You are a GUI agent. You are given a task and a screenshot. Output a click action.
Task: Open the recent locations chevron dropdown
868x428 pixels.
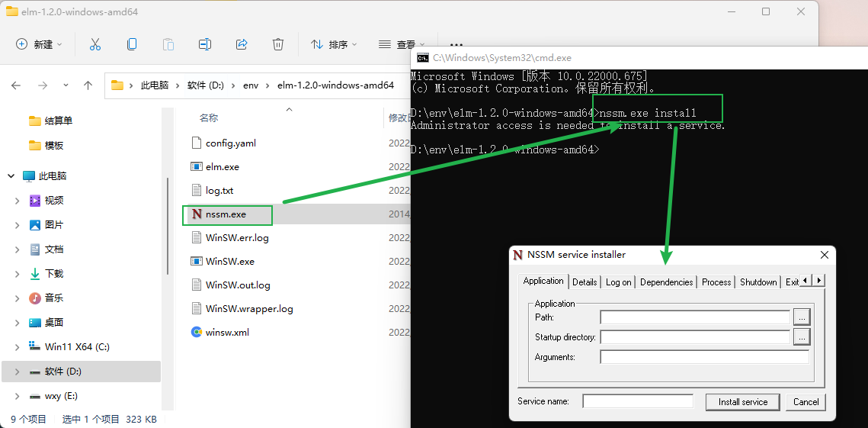click(x=66, y=85)
